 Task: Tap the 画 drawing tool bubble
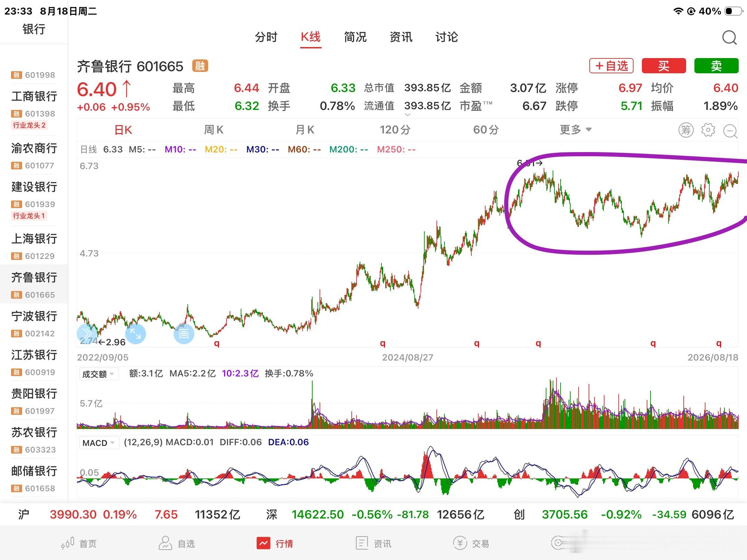click(184, 334)
